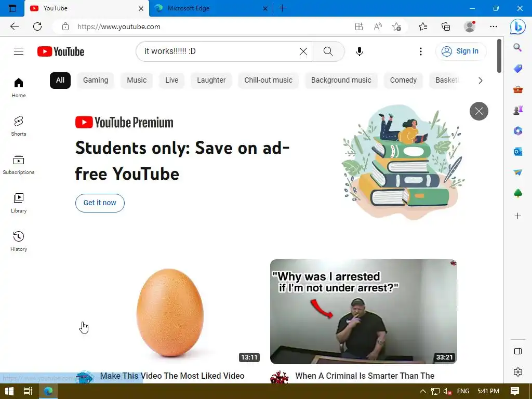Open the YouTube hamburger guide menu

click(19, 51)
